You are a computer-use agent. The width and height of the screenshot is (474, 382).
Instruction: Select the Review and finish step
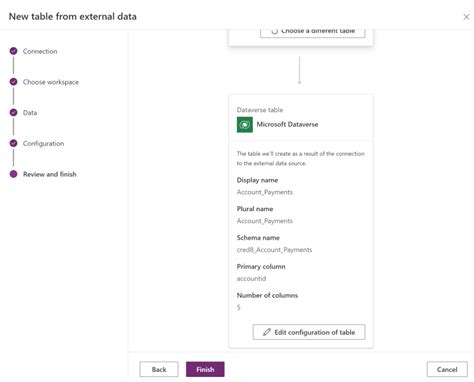pos(50,174)
